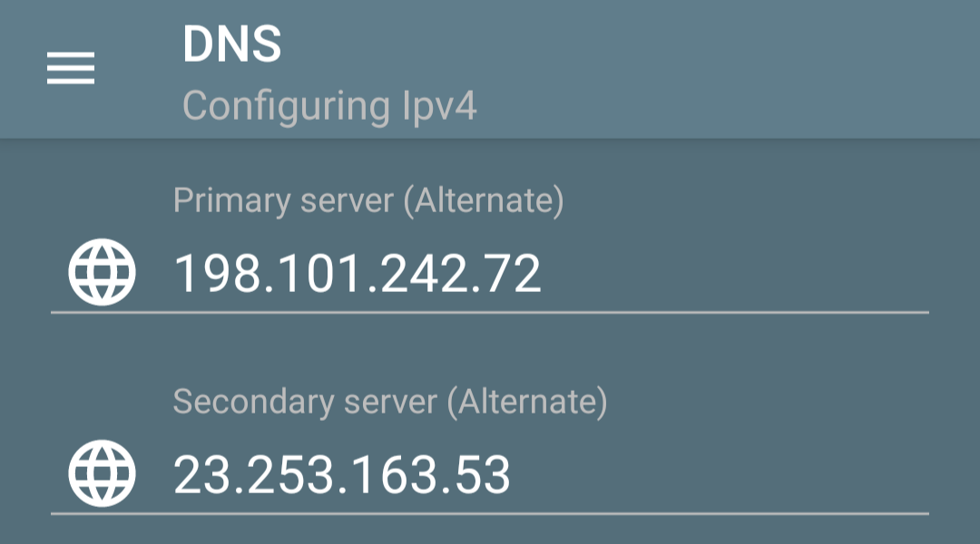The width and height of the screenshot is (980, 544).
Task: Open the hamburger navigation menu
Action: [71, 68]
